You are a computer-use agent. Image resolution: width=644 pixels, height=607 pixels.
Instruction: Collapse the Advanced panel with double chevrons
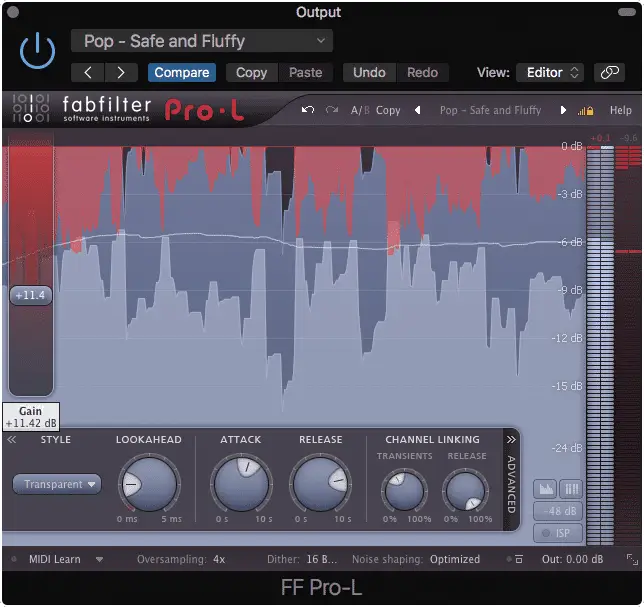coord(511,440)
